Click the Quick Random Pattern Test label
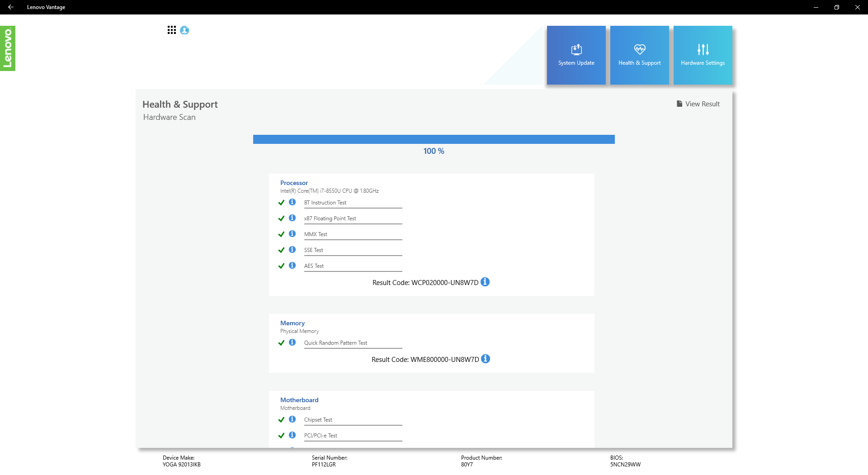 click(x=335, y=343)
